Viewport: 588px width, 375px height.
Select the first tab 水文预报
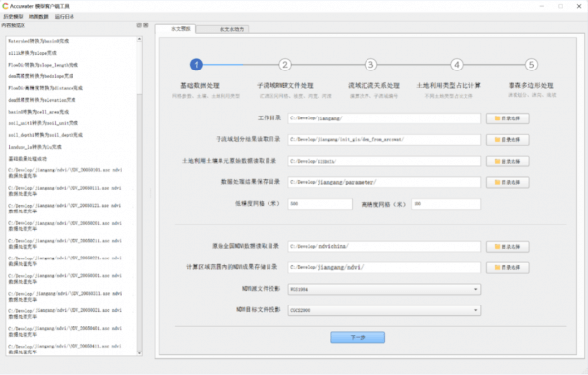coord(175,29)
